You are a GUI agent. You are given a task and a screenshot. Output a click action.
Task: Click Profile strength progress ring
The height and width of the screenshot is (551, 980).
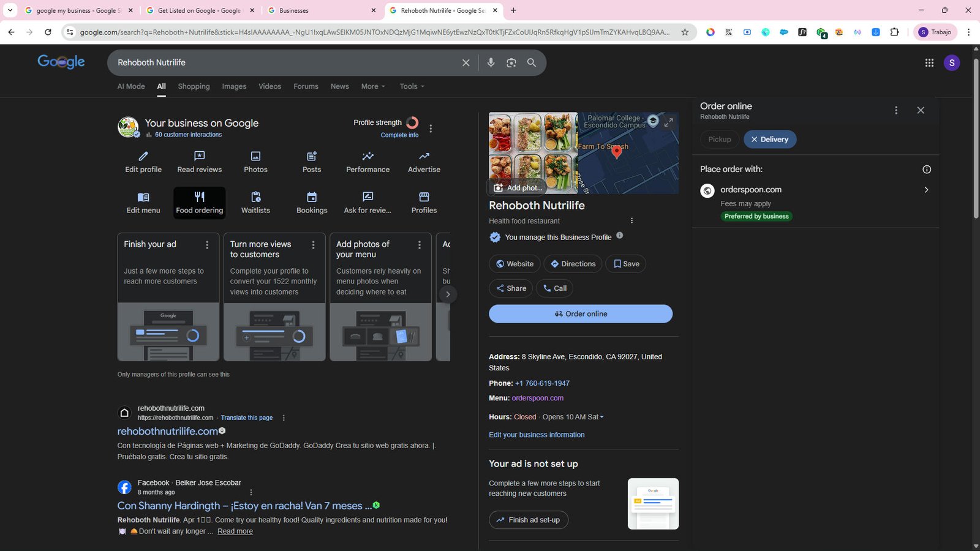click(412, 122)
